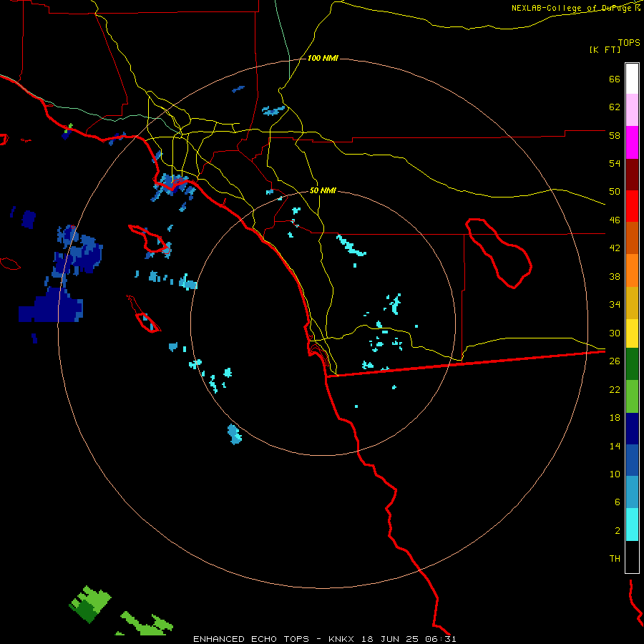Click the legend value '10'
The width and height of the screenshot is (644, 644).
[x=615, y=474]
